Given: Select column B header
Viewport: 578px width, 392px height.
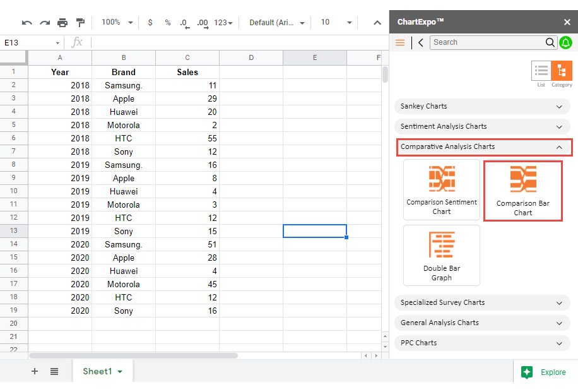Looking at the screenshot, I should tap(124, 57).
